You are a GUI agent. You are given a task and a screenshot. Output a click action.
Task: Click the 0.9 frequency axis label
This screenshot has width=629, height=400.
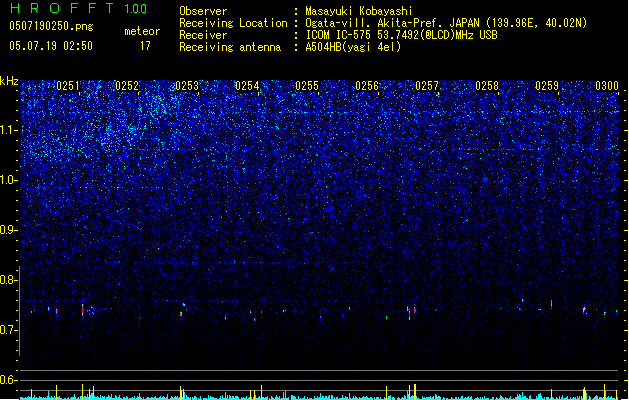9,230
